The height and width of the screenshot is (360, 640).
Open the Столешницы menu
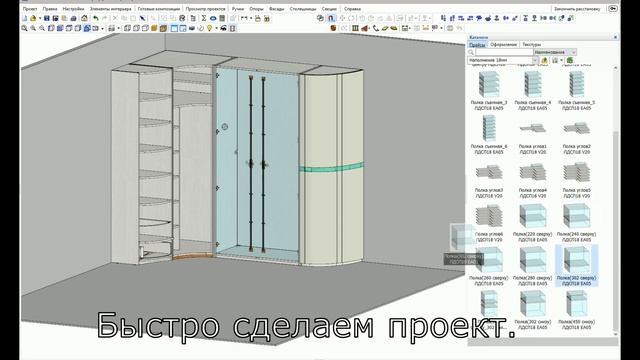pyautogui.click(x=303, y=9)
